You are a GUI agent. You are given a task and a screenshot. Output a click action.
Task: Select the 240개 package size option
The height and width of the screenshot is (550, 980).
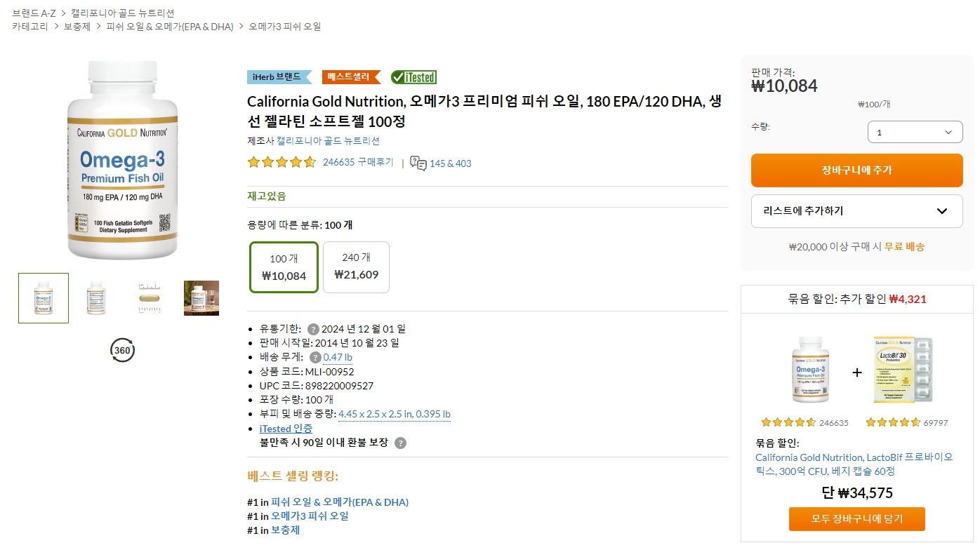click(x=356, y=267)
